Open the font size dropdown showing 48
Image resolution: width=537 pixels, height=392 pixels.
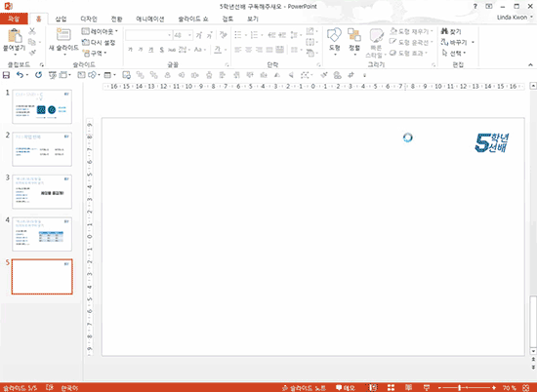[189, 35]
